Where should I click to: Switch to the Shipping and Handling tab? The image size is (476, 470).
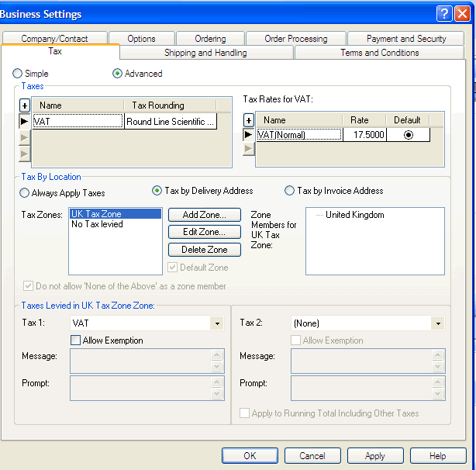(205, 53)
